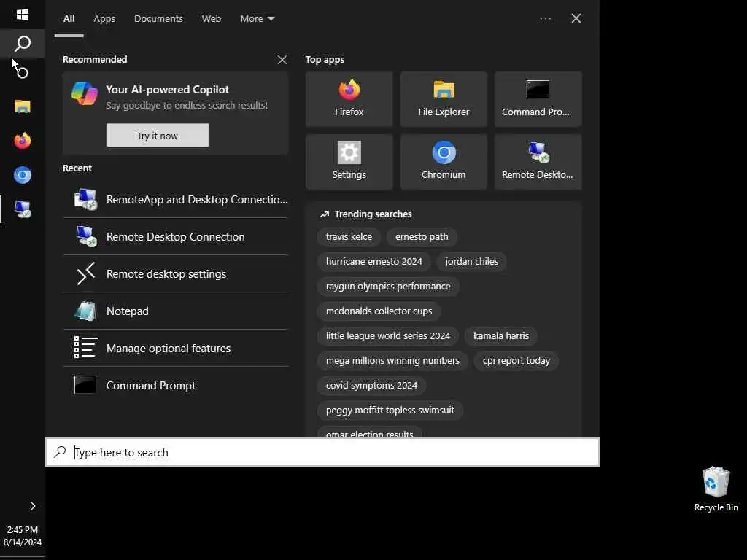The width and height of the screenshot is (747, 560).
Task: Search trending topic hurricane ernesto 2024
Action: pos(374,262)
